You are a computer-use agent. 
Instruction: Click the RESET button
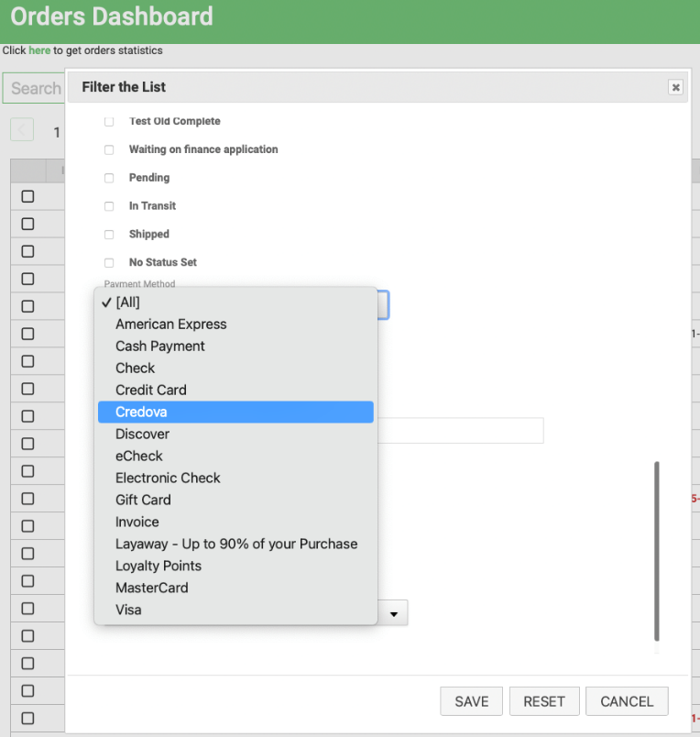(543, 701)
